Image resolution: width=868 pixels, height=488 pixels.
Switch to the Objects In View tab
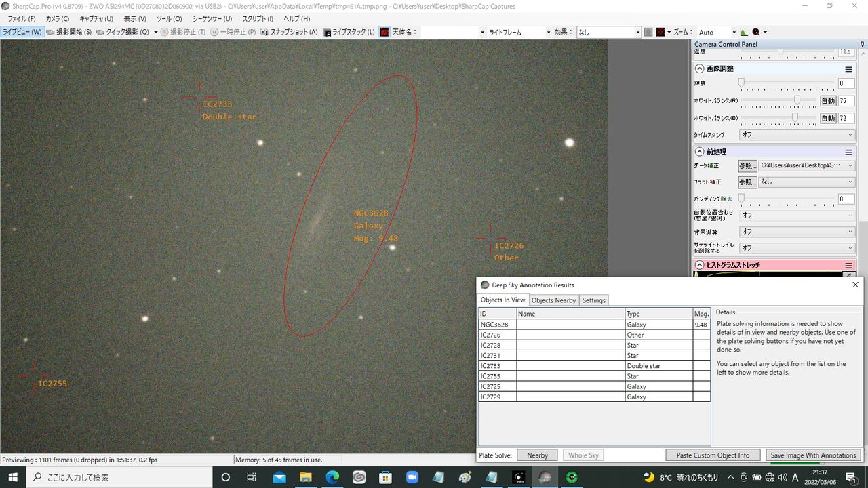502,300
